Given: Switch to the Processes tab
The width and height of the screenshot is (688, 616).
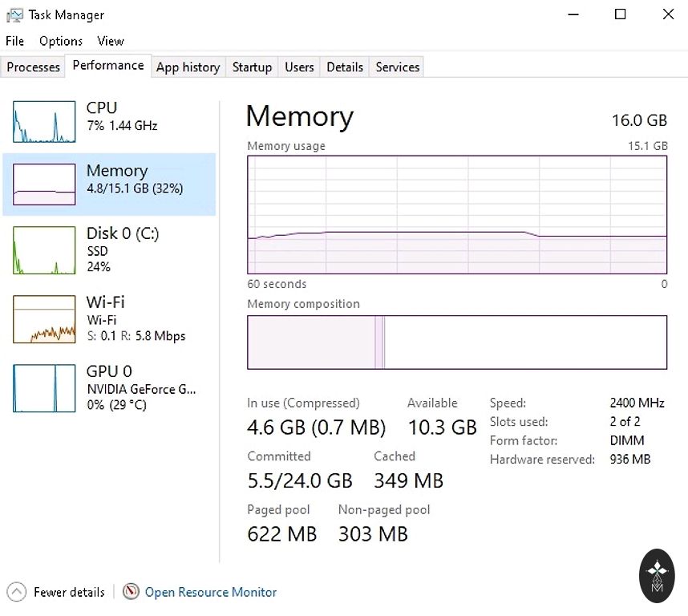Looking at the screenshot, I should pyautogui.click(x=34, y=67).
